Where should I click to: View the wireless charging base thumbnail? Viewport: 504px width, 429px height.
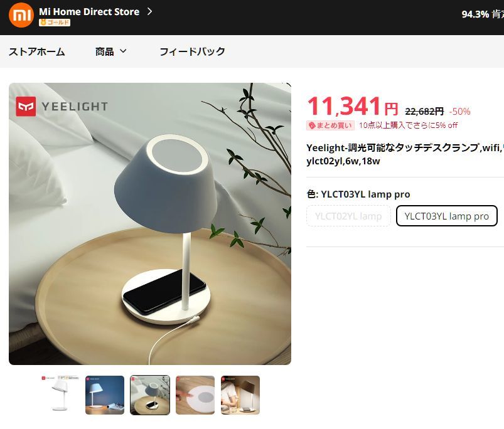pos(195,395)
